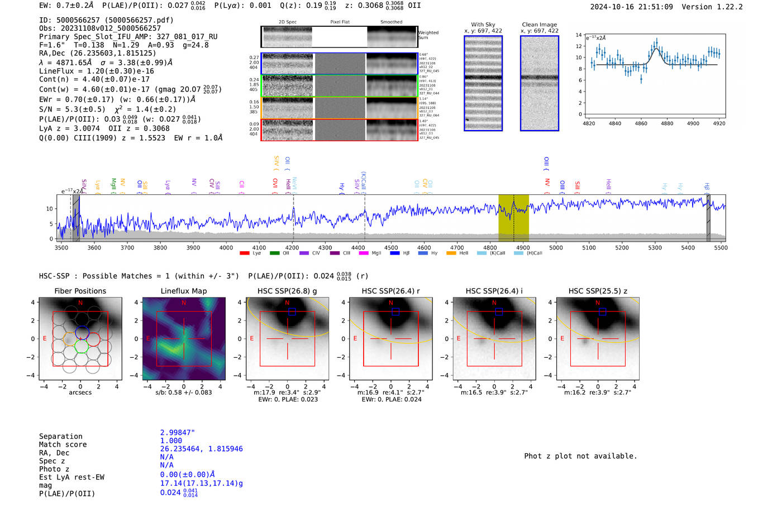Image resolution: width=782 pixels, height=532 pixels.
Task: Click the gray hatched band near 5460Å
Action: pyautogui.click(x=708, y=218)
